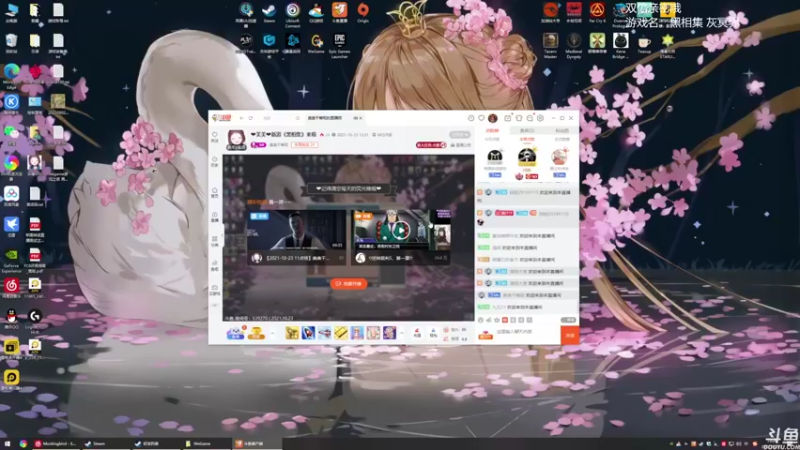This screenshot has height=450, width=800.
Task: Open the This PC desktop icon
Action: tap(11, 13)
